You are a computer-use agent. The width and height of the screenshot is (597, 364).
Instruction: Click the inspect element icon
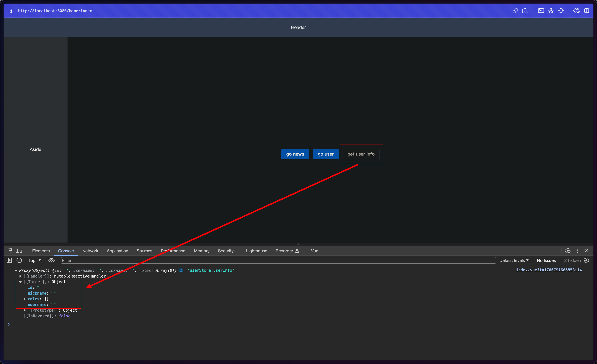pyautogui.click(x=9, y=250)
